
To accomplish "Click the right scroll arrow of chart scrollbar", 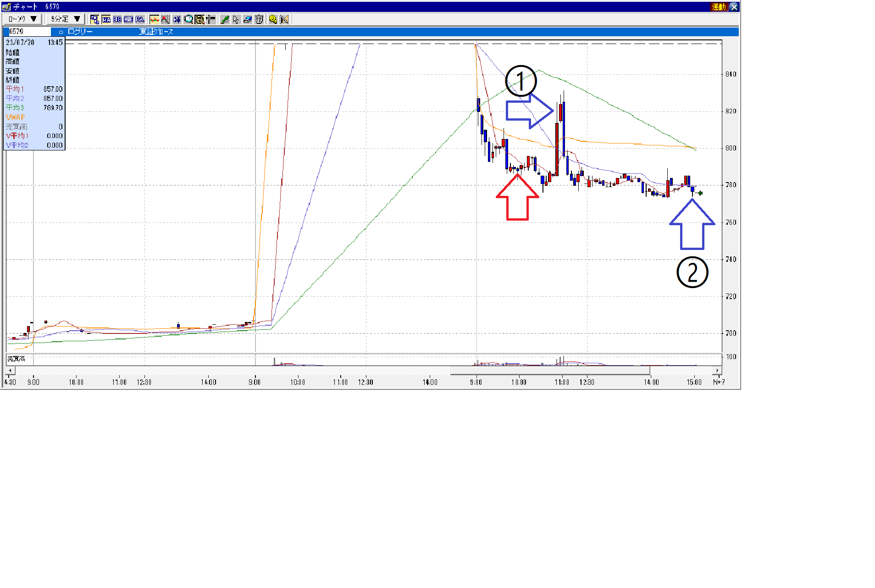I will [718, 371].
